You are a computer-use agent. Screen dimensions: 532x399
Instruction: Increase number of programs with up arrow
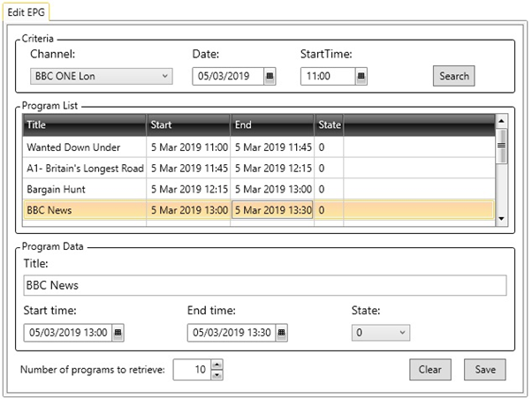217,364
